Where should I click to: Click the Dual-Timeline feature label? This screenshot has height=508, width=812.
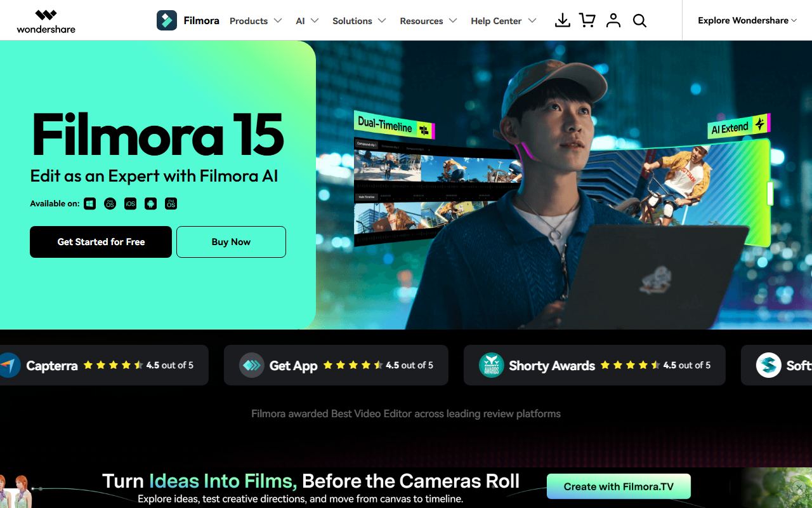[395, 124]
